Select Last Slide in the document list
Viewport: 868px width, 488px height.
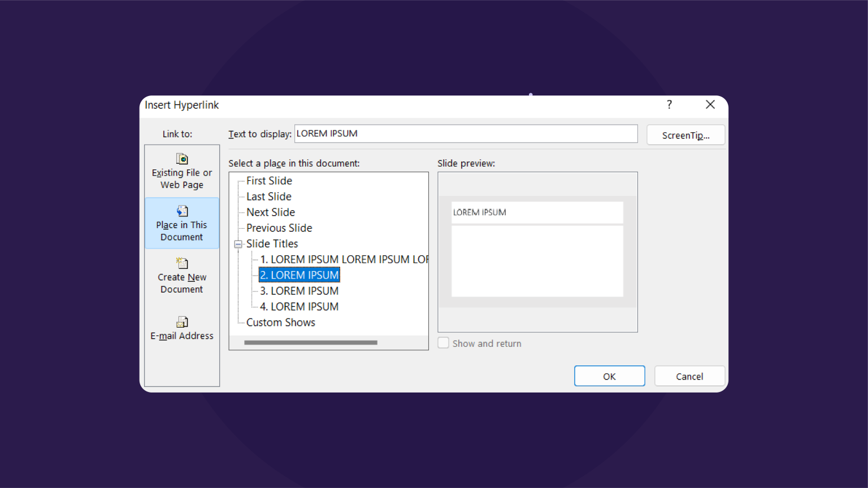(x=268, y=196)
